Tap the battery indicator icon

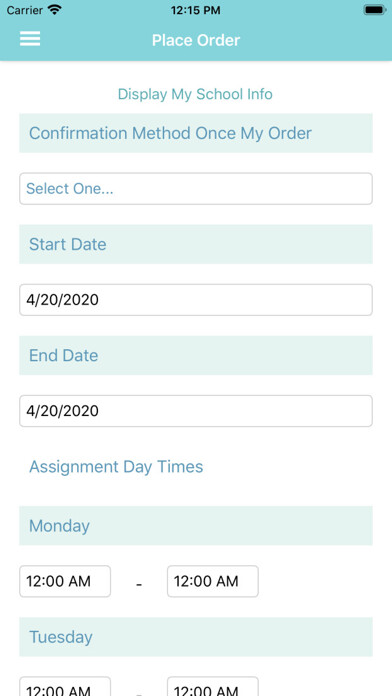374,10
